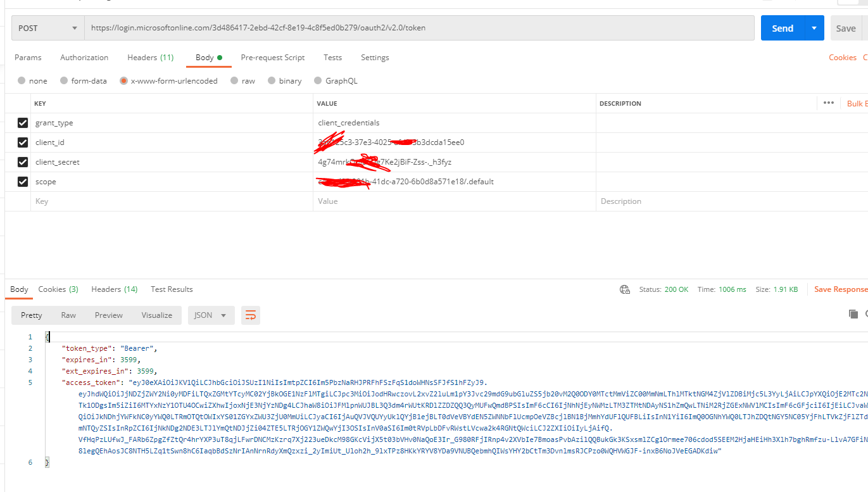Uncheck the grant_type parameter
Image resolution: width=868 pixels, height=492 pixels.
pyautogui.click(x=23, y=122)
